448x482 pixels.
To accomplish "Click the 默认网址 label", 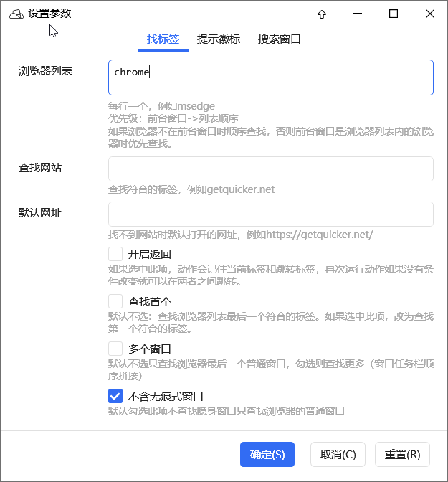I will 40,213.
